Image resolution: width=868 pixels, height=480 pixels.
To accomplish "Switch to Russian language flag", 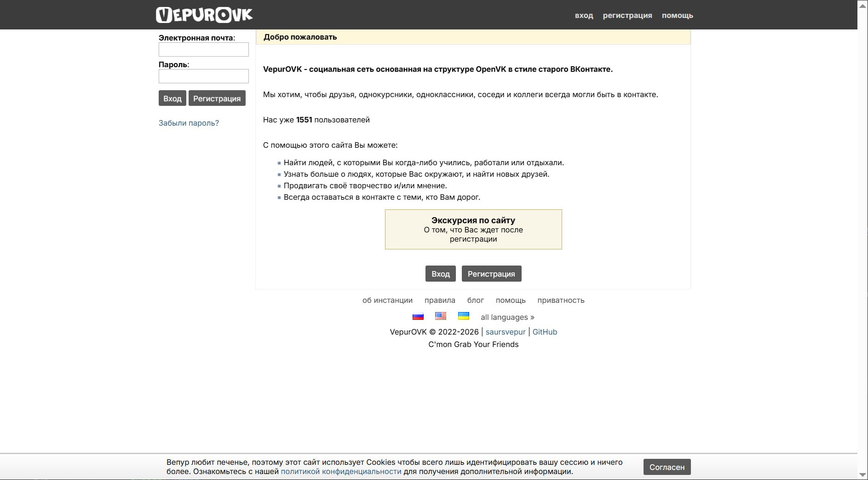I will pos(418,316).
